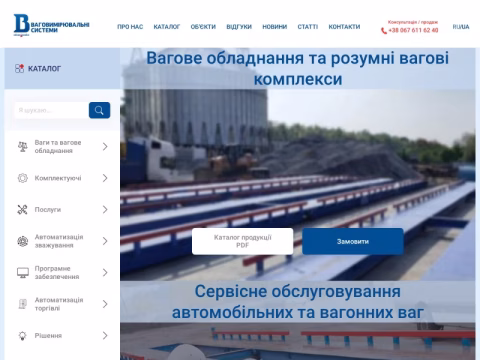This screenshot has width=480, height=360.
Task: Select the Послуги category text
Action: [48, 210]
